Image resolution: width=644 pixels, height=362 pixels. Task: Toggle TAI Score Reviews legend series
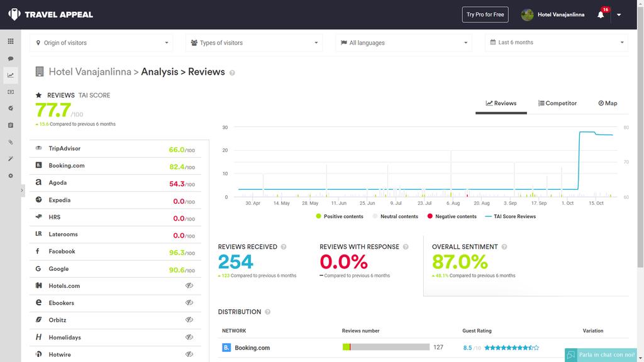[x=511, y=216]
